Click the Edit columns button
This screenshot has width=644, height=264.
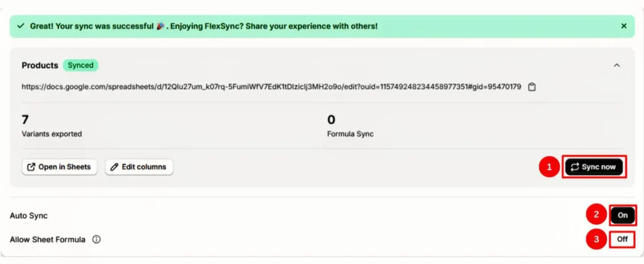(x=139, y=167)
